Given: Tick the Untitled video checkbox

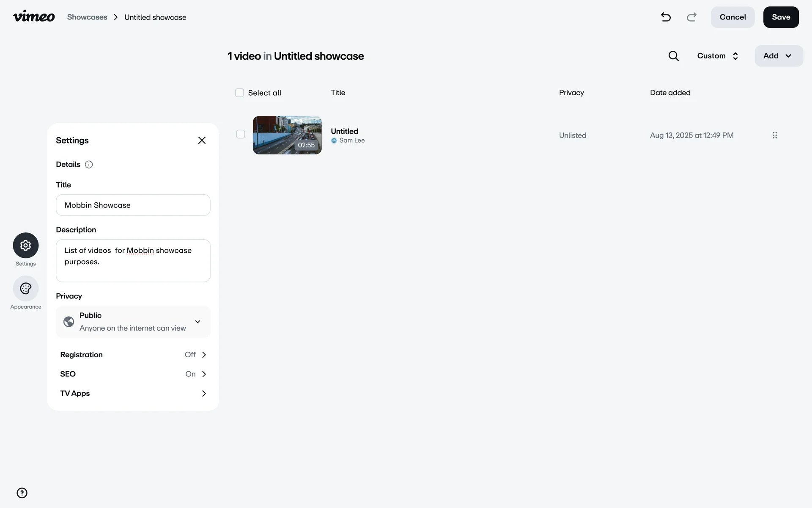Looking at the screenshot, I should pos(241,134).
